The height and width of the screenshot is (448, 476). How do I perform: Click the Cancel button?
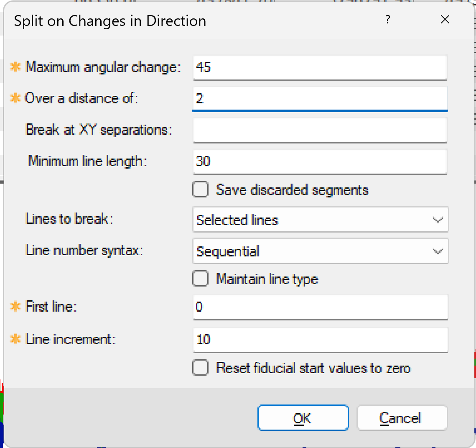[x=402, y=417]
